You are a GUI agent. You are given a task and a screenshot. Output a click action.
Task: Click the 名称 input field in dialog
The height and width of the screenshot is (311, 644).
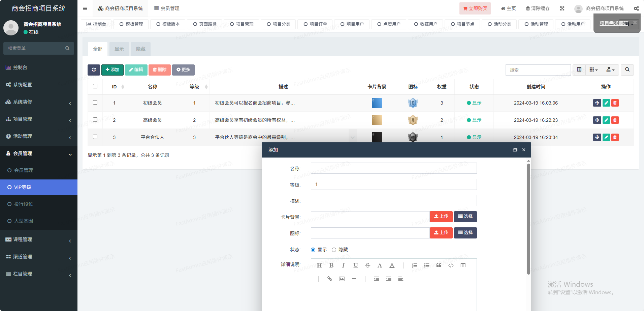(x=393, y=168)
